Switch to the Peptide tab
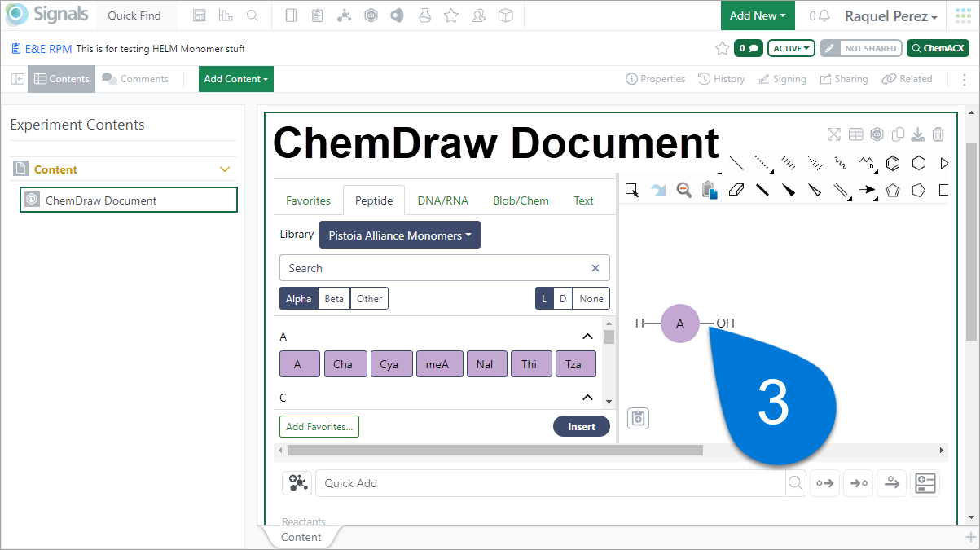 [x=374, y=200]
